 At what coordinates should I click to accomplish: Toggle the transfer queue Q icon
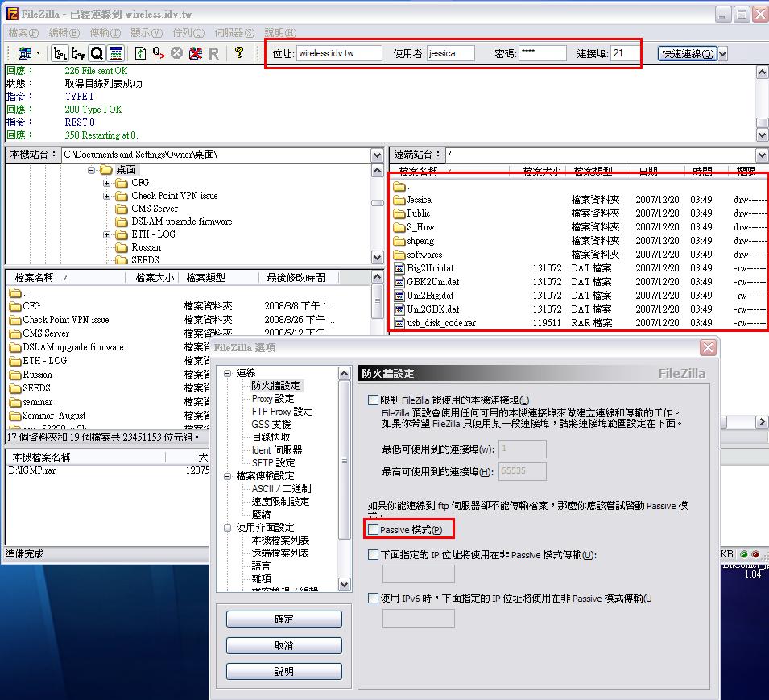tap(97, 53)
